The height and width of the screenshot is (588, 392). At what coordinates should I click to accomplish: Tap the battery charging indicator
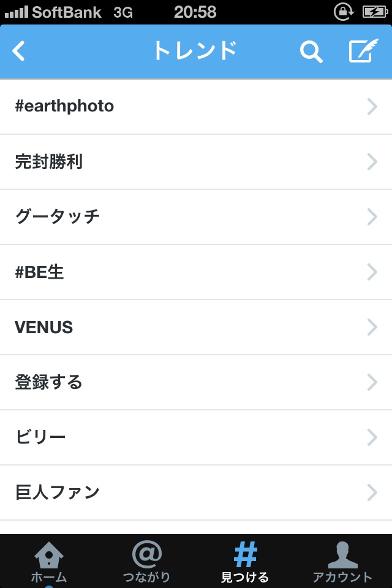click(x=375, y=12)
